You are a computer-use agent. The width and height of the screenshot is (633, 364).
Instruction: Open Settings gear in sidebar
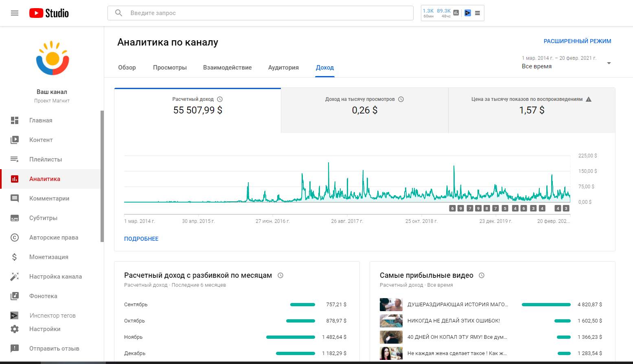[15, 329]
